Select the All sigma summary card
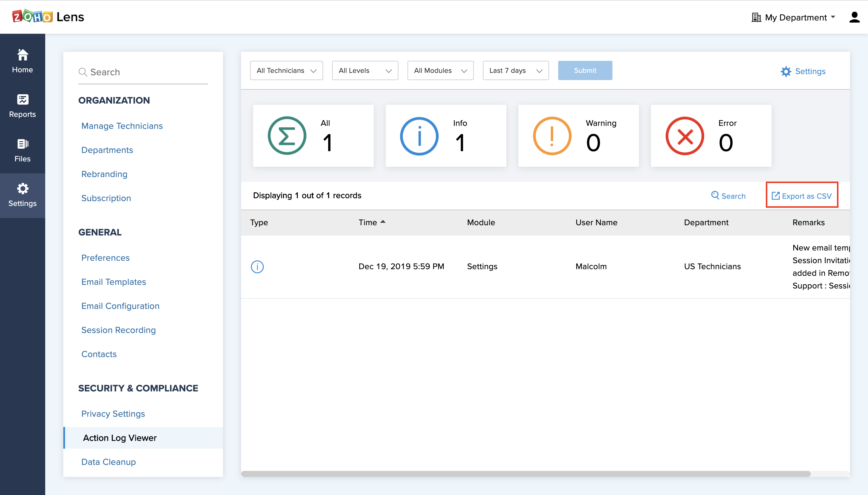The image size is (868, 495). (x=313, y=136)
